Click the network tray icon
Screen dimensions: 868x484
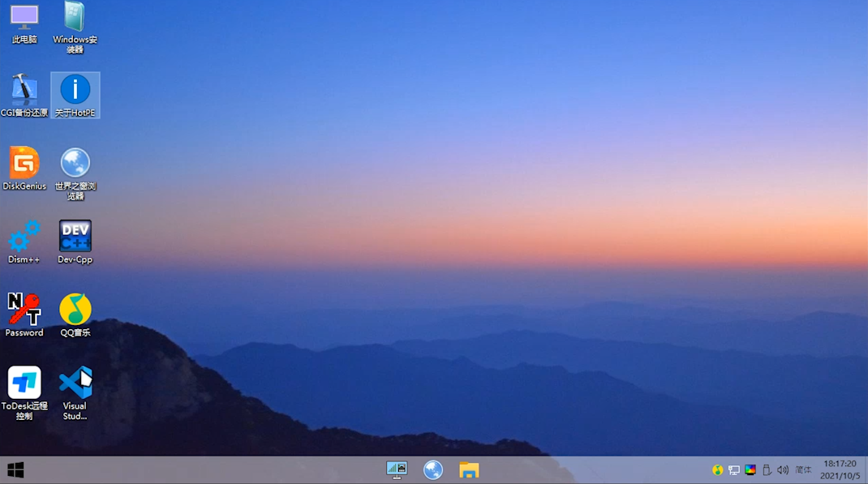(x=734, y=470)
